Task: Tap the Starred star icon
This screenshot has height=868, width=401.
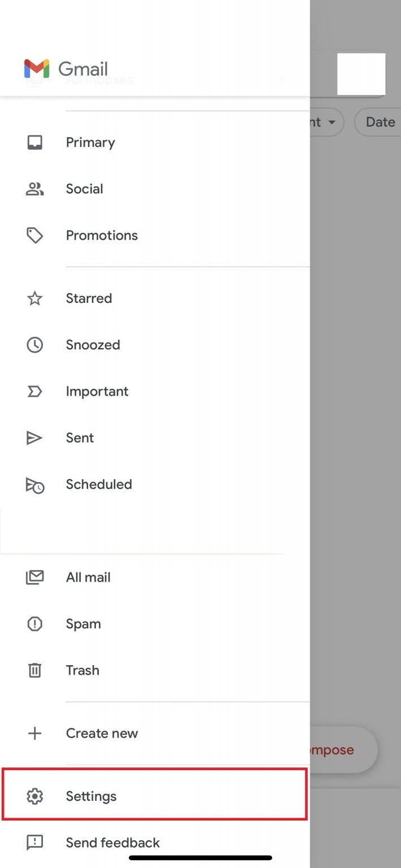Action: (x=35, y=298)
